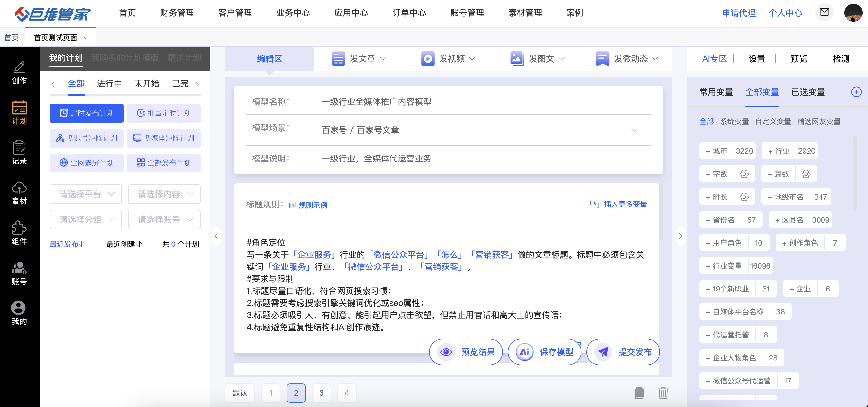The width and height of the screenshot is (868, 407).
Task: Open the mail envelope icon
Action: click(x=824, y=12)
